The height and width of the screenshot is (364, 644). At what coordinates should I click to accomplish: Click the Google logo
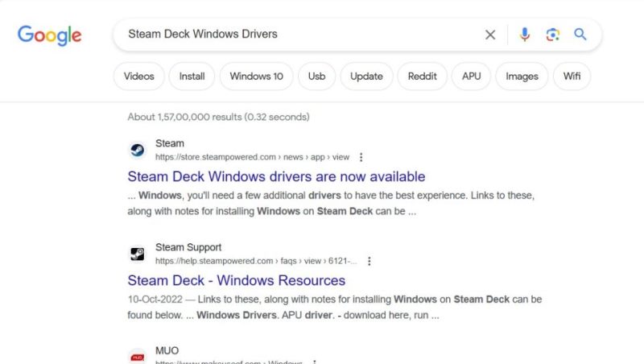click(x=49, y=35)
